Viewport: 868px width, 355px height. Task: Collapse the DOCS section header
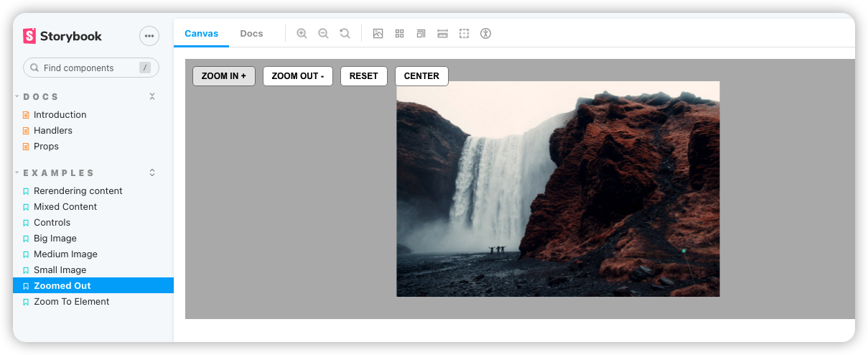[41, 97]
